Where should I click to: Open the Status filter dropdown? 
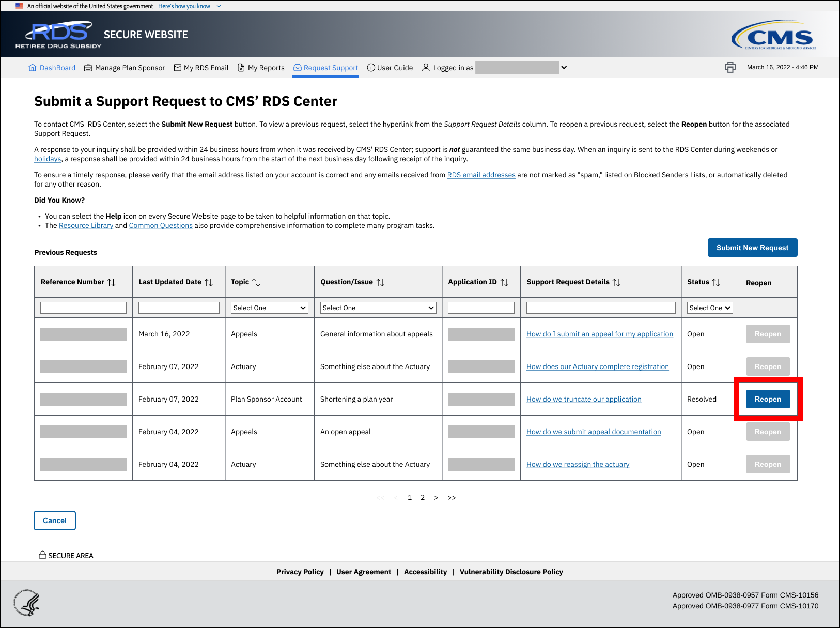(710, 308)
